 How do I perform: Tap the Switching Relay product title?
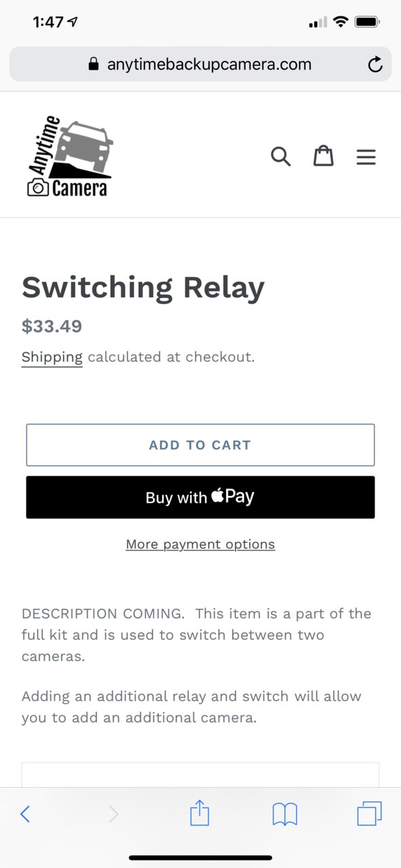coord(143,288)
